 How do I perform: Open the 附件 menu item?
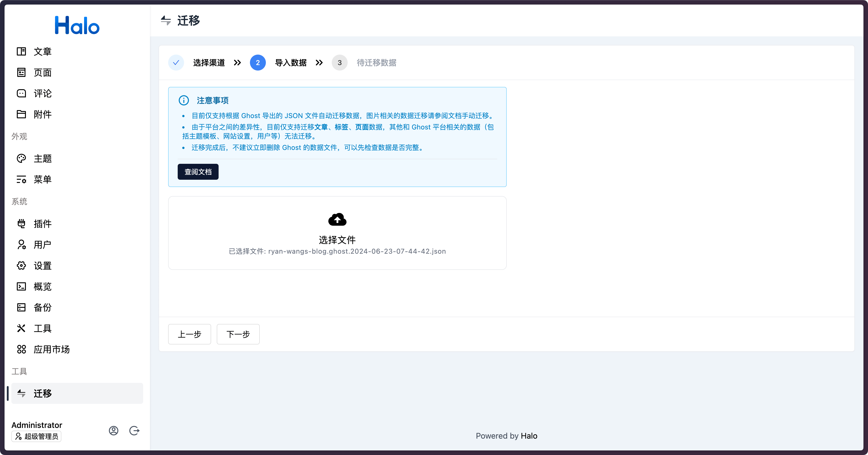42,114
